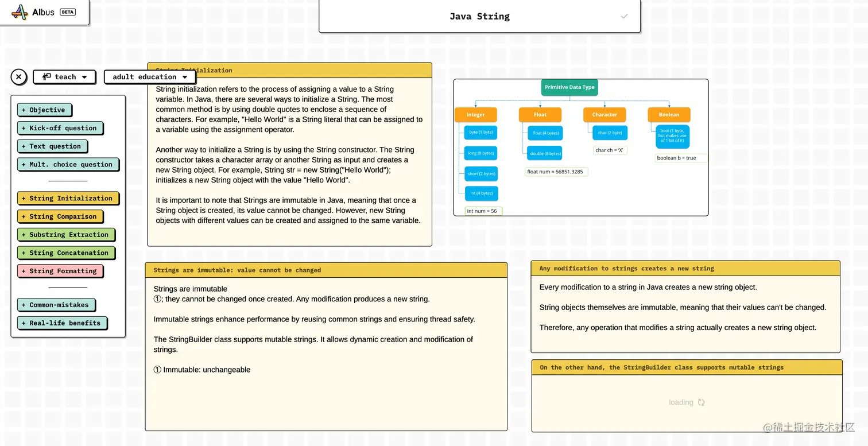Add a Real-life benefits card
The image size is (868, 446).
[x=61, y=323]
